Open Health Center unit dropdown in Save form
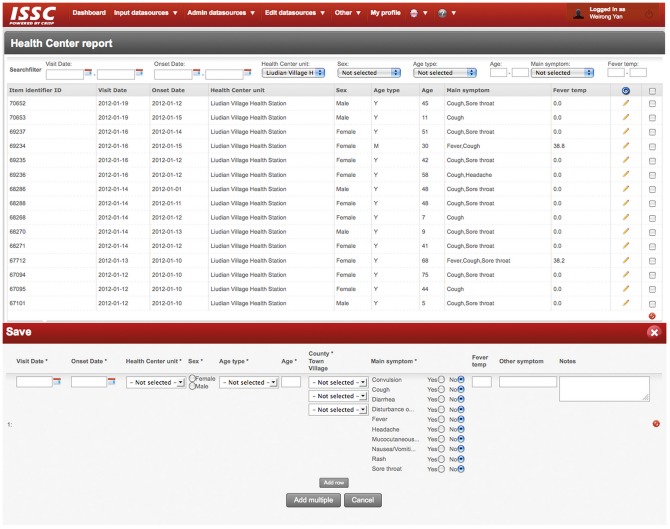670x529 pixels. [x=156, y=382]
